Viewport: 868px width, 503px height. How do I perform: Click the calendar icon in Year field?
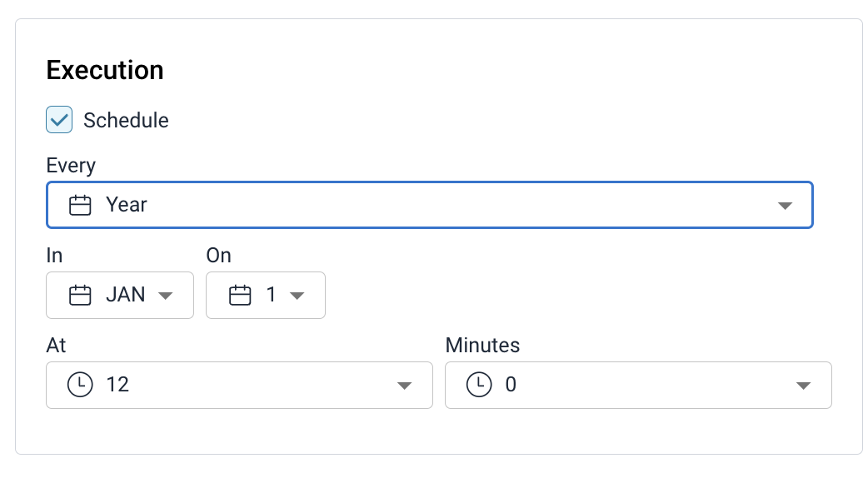[80, 206]
